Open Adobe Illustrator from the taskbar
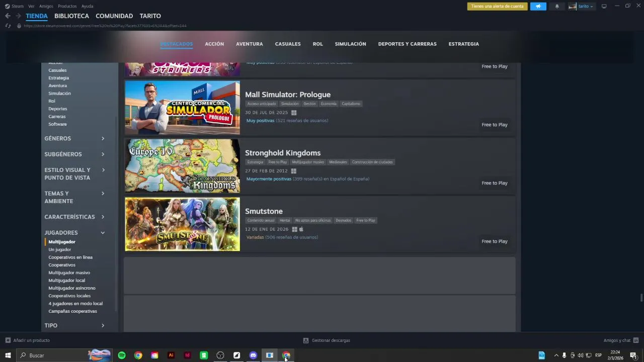644x362 pixels. [171, 355]
